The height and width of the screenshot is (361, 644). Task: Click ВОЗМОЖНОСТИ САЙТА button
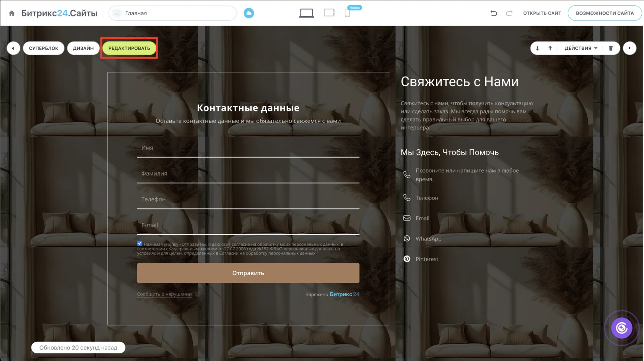(x=605, y=13)
